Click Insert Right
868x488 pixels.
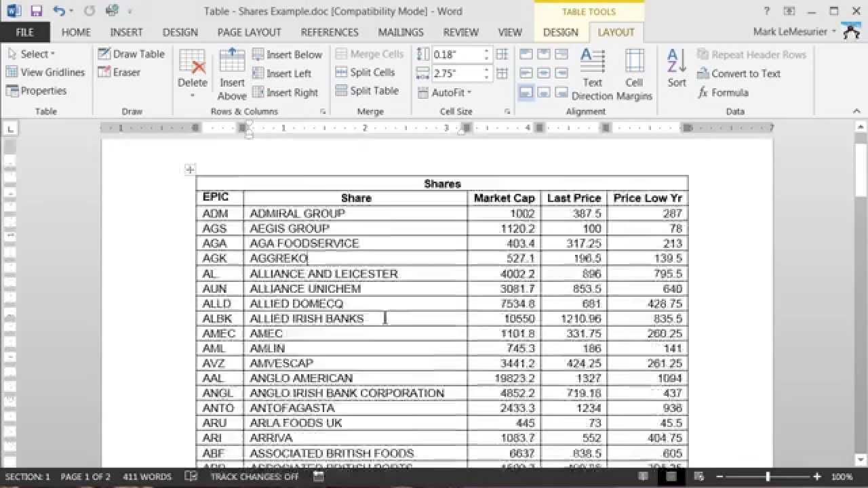[285, 92]
